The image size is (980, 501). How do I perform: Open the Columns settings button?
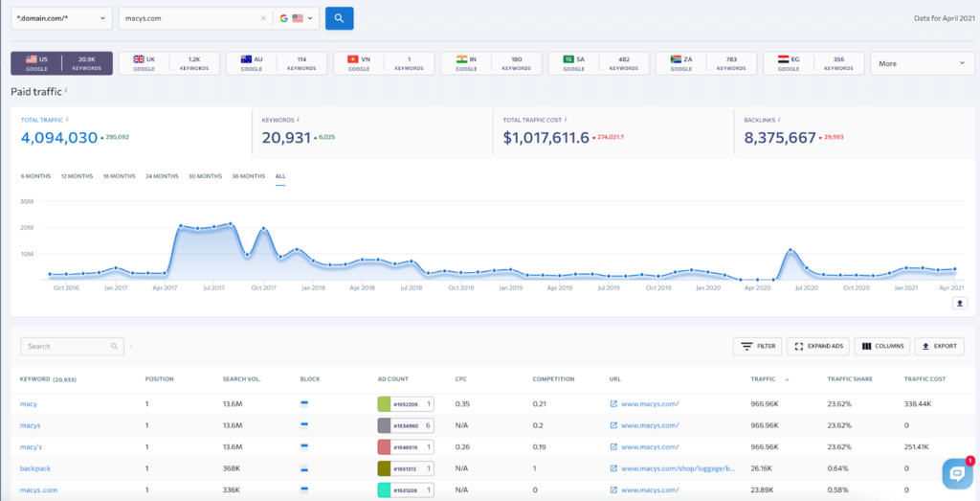(881, 346)
